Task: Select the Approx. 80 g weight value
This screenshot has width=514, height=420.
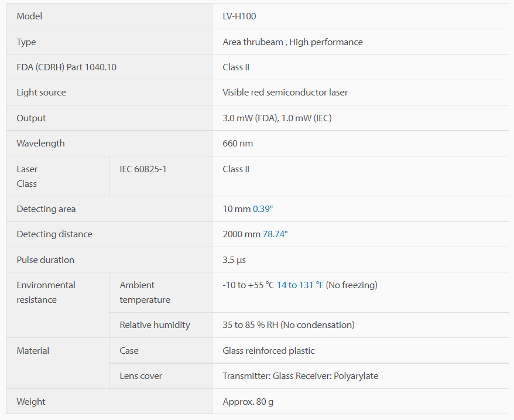Action: pyautogui.click(x=248, y=402)
